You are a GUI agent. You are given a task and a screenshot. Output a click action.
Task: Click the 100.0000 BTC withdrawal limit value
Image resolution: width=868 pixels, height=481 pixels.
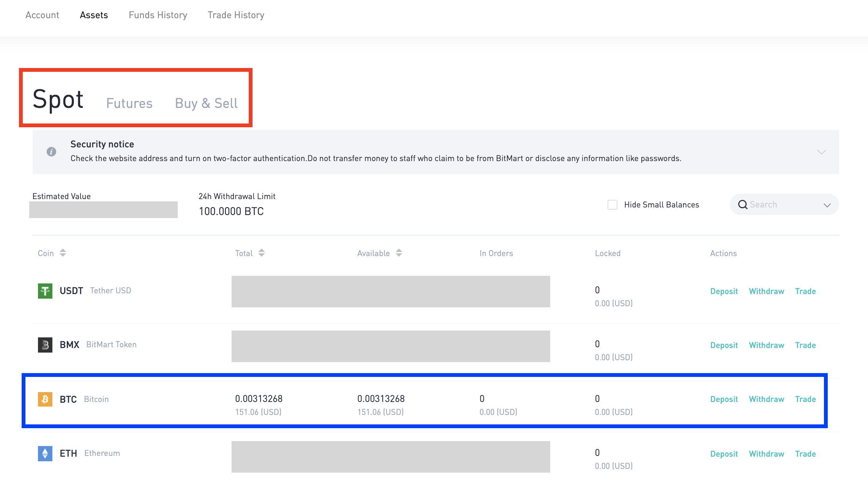click(231, 211)
